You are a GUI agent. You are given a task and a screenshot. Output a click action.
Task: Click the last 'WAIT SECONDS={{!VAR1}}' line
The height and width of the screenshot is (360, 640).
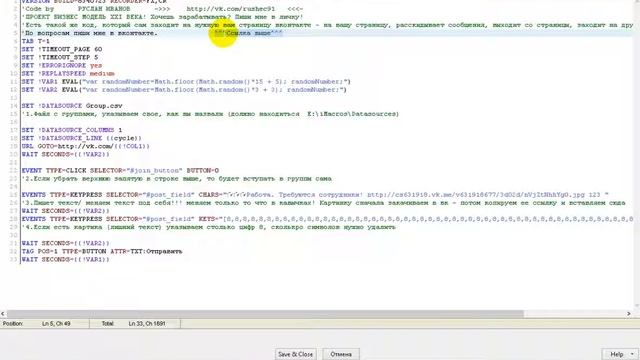point(66,259)
